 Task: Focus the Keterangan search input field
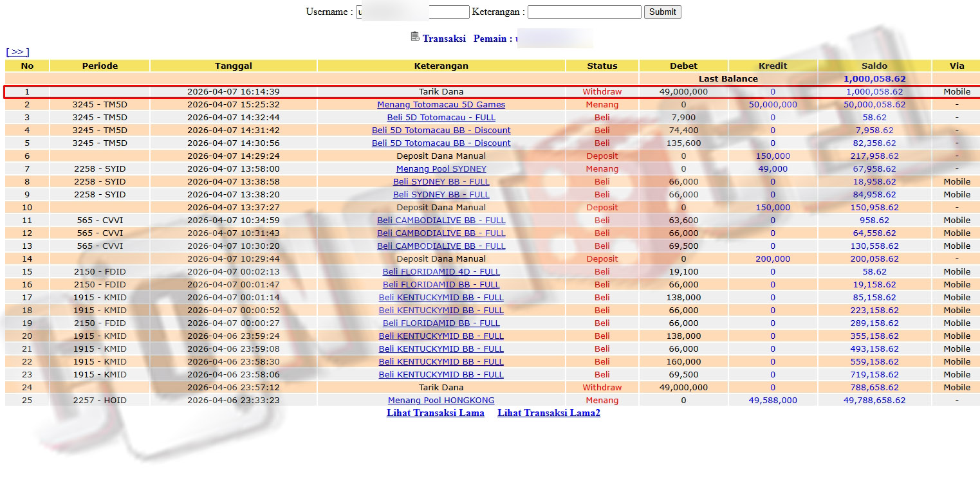pos(584,12)
